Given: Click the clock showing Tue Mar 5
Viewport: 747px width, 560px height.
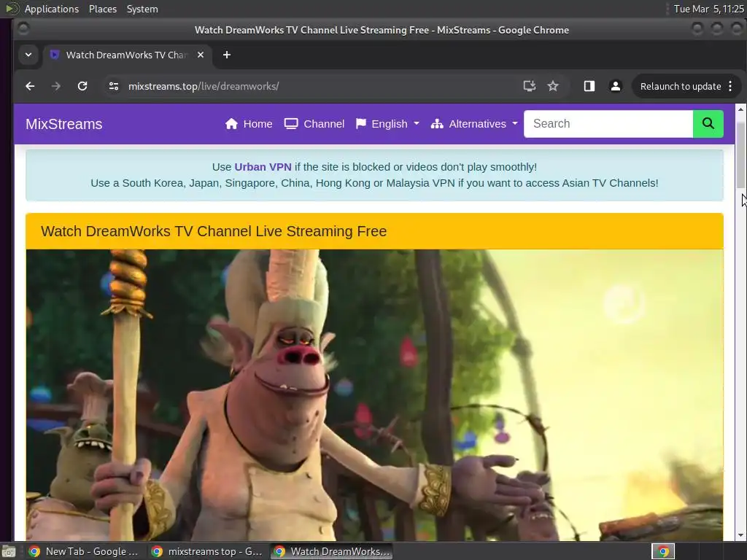Looking at the screenshot, I should pyautogui.click(x=708, y=9).
